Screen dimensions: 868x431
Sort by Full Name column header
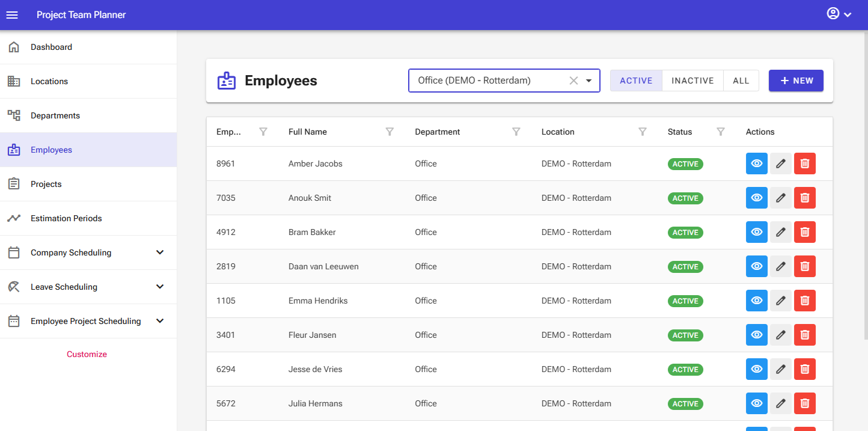pyautogui.click(x=308, y=132)
